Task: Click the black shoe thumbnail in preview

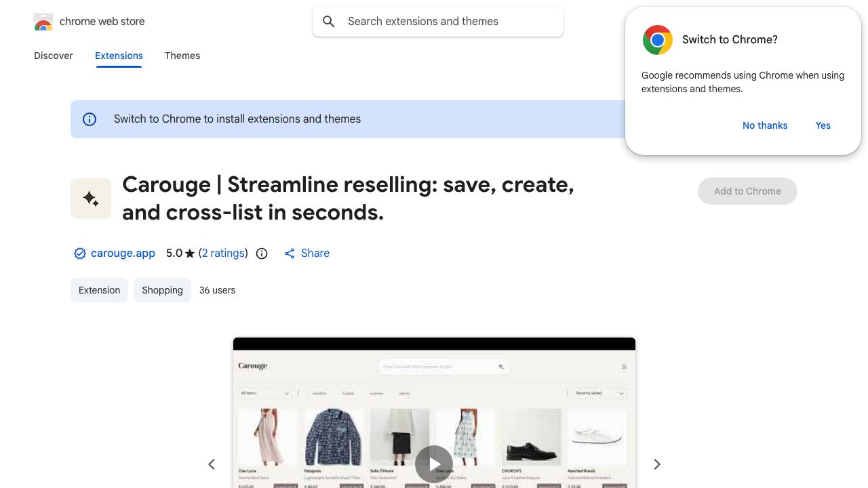Action: (530, 436)
